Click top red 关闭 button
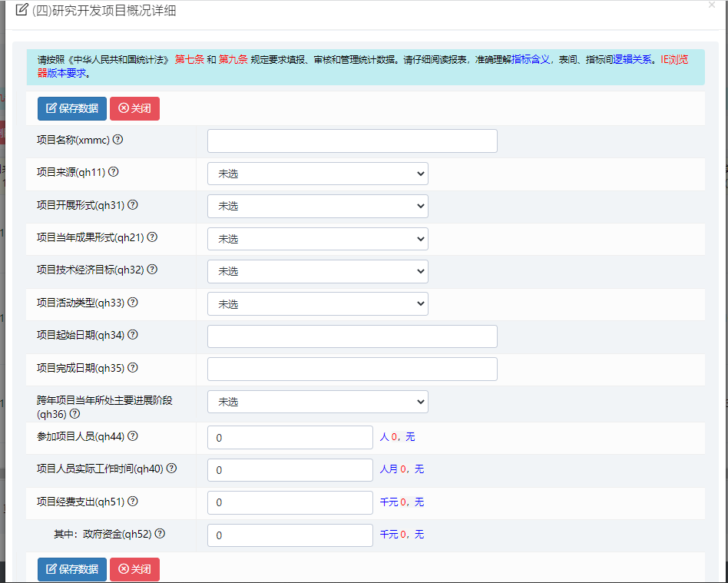728x583 pixels. coord(134,109)
